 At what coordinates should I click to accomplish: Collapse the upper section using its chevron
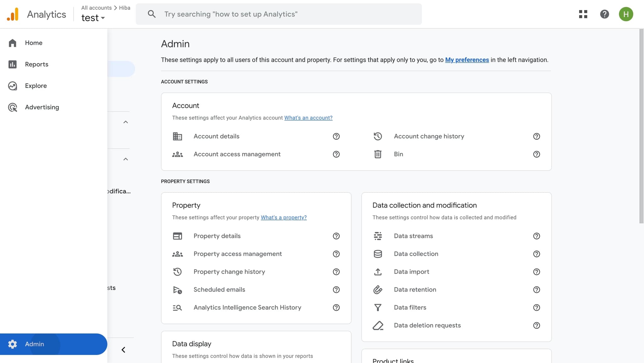click(x=125, y=122)
